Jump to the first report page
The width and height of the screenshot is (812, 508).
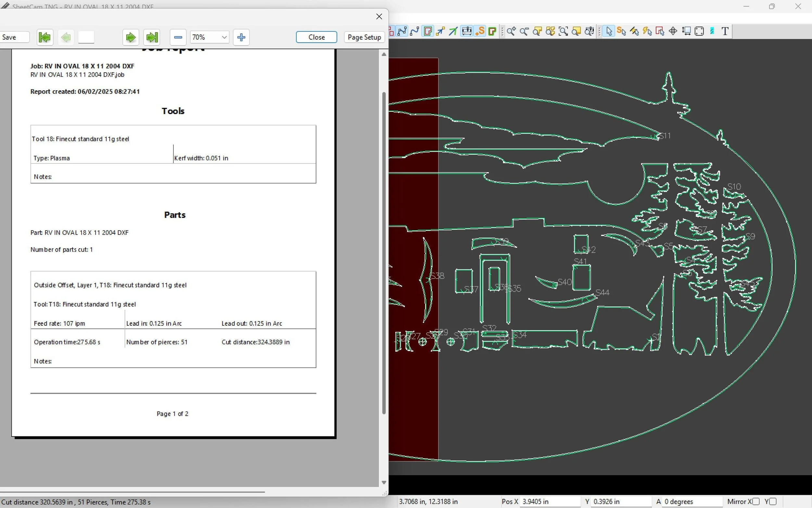44,37
